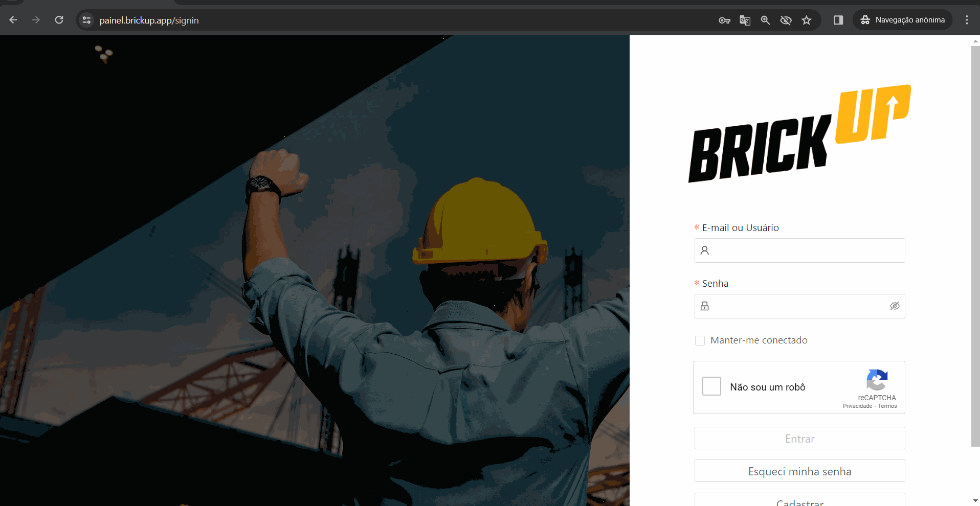The height and width of the screenshot is (506, 980).
Task: Open the password manager key icon in address bar
Action: tap(724, 20)
